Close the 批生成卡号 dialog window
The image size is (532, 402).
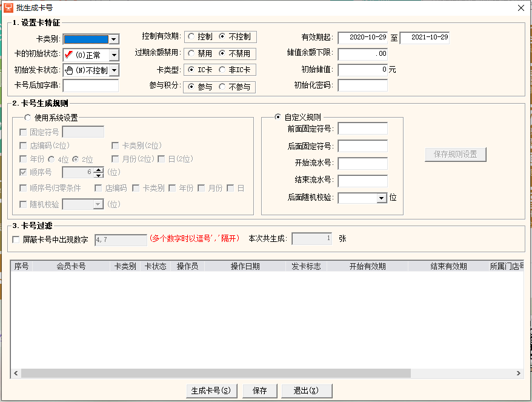521,8
